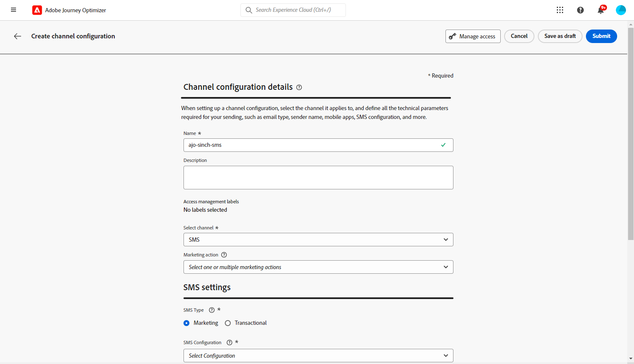Open the apps switcher grid icon
Screen dimensions: 634x364
[x=560, y=10]
